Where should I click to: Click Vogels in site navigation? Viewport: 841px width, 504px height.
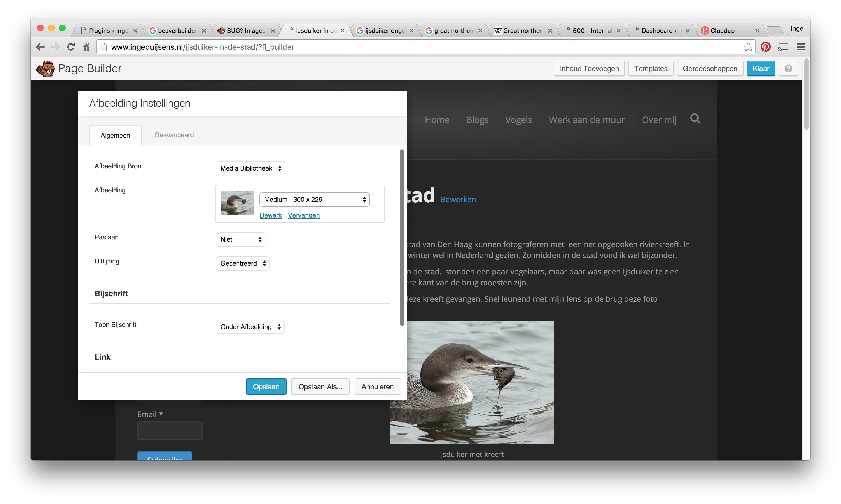pos(518,119)
